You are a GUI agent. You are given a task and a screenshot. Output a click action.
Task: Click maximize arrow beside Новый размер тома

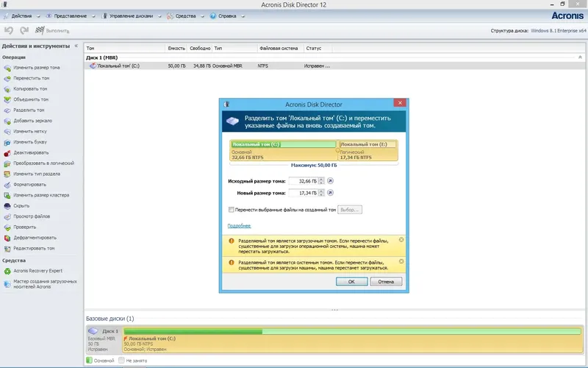click(330, 193)
